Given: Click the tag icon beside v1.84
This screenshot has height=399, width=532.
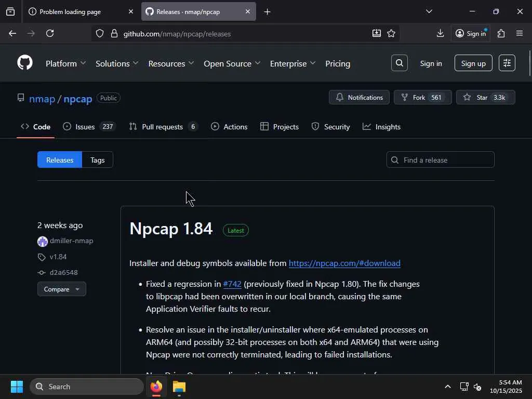Looking at the screenshot, I should 42,257.
